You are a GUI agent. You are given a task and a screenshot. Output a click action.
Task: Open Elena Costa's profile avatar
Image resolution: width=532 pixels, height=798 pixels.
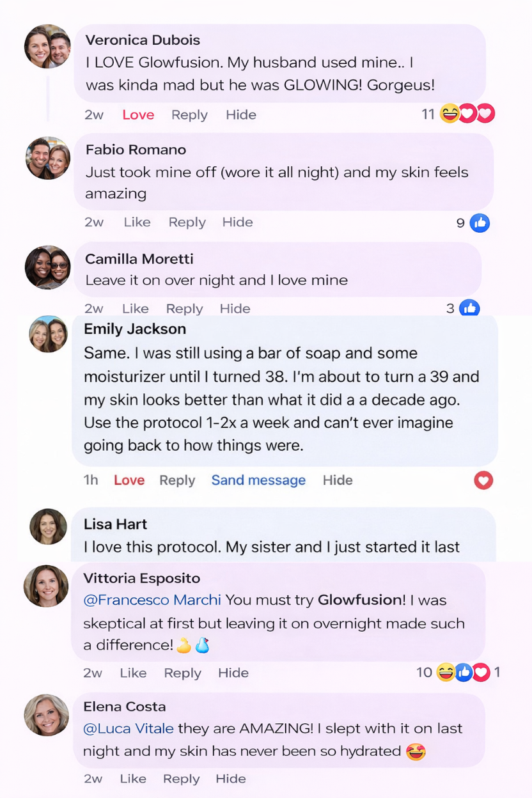[46, 715]
